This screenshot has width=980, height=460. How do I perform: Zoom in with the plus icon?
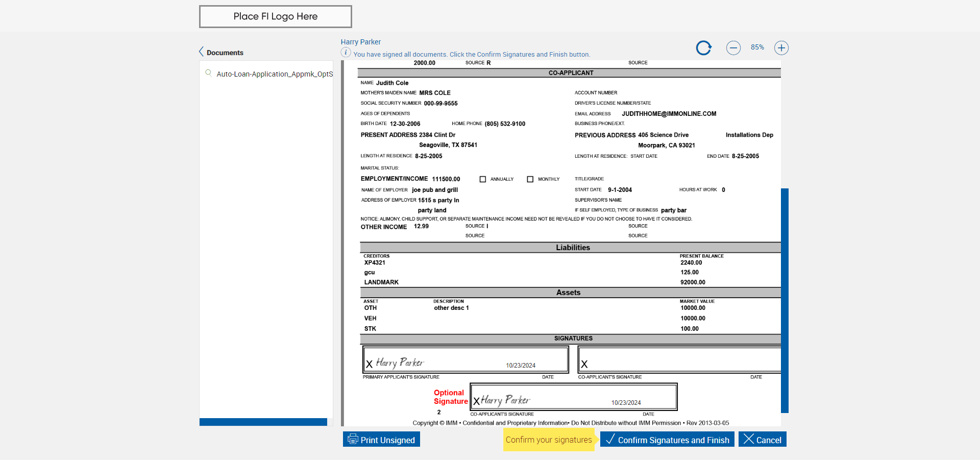(x=781, y=48)
